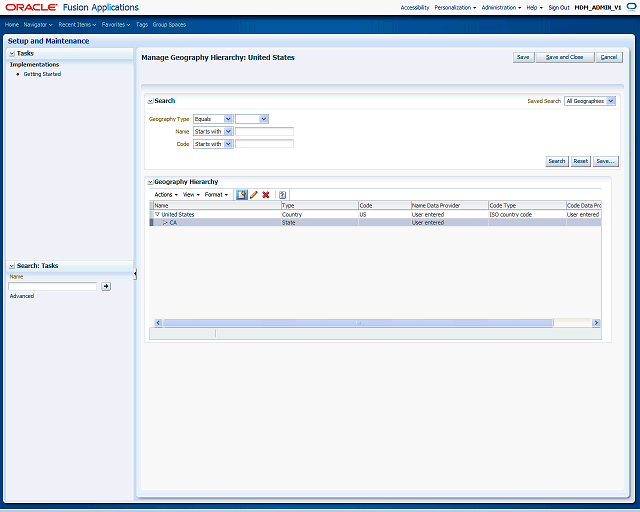Open the Code Starts with operator dropdown
This screenshot has width=640, height=512.
[x=213, y=144]
